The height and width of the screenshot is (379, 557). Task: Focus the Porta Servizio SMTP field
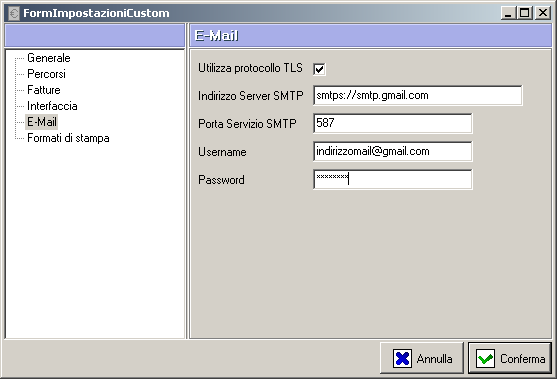(393, 123)
